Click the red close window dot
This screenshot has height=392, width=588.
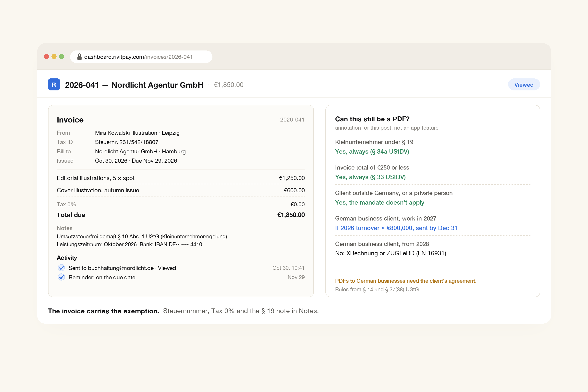47,57
